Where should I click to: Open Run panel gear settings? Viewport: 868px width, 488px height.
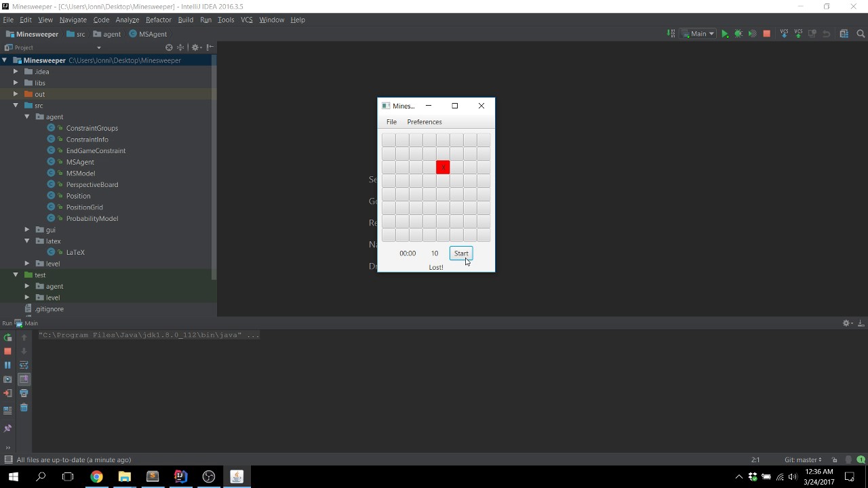(847, 323)
